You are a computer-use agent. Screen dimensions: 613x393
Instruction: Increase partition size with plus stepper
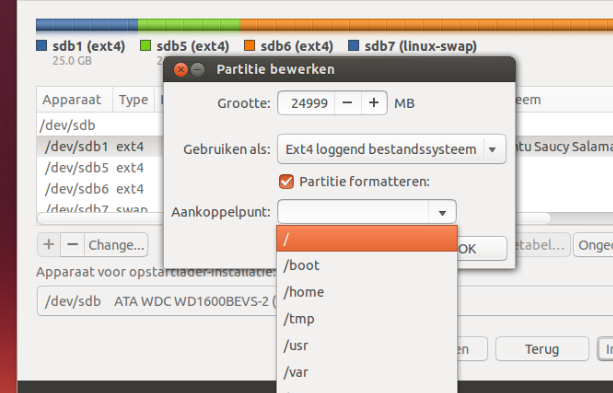[374, 103]
